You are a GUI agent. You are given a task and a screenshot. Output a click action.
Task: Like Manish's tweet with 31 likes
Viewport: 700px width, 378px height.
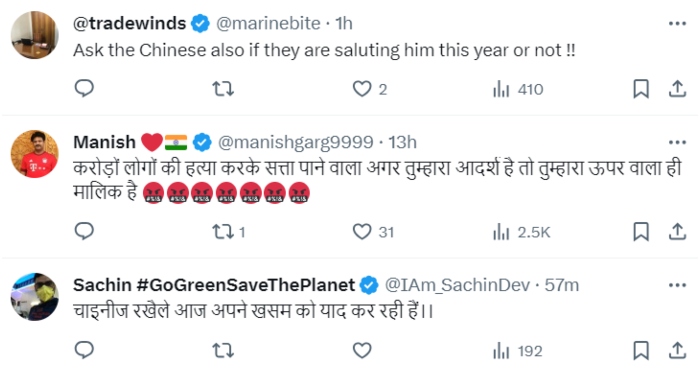[x=373, y=232]
